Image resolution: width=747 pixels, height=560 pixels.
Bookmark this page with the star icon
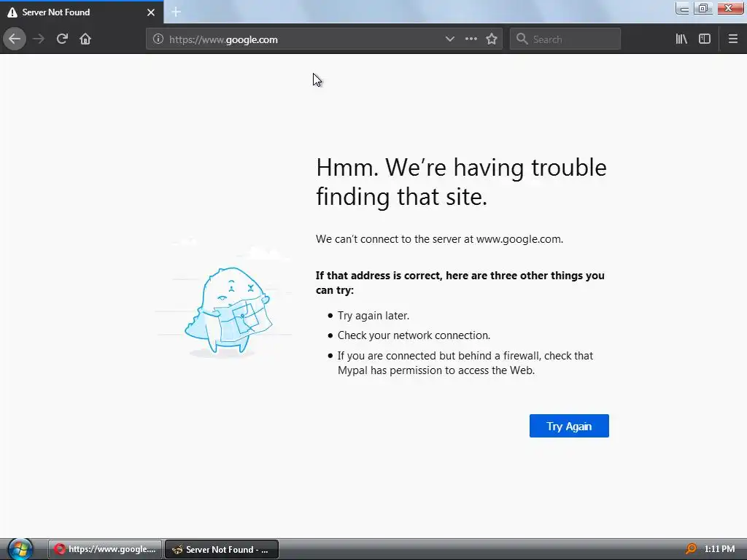tap(492, 39)
